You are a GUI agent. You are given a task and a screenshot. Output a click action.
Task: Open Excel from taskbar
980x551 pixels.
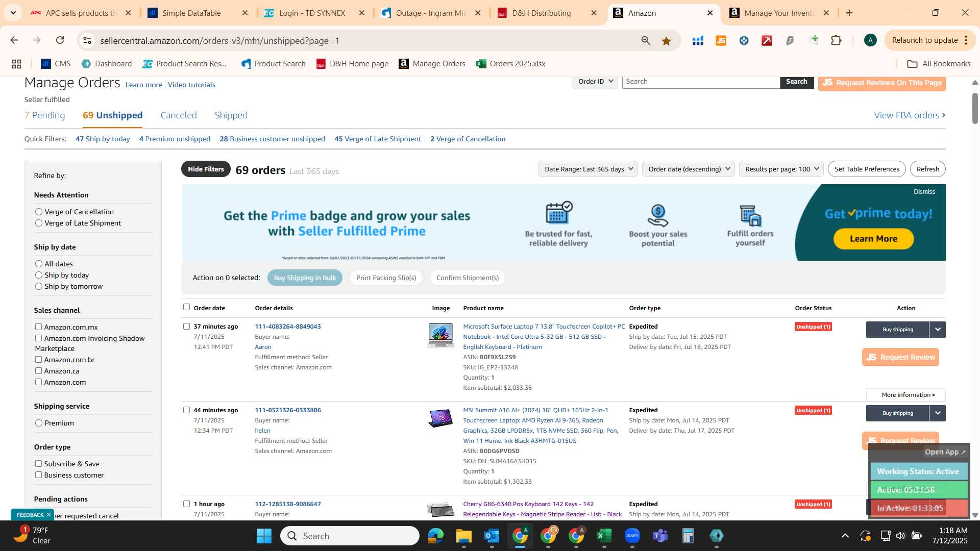point(604,536)
